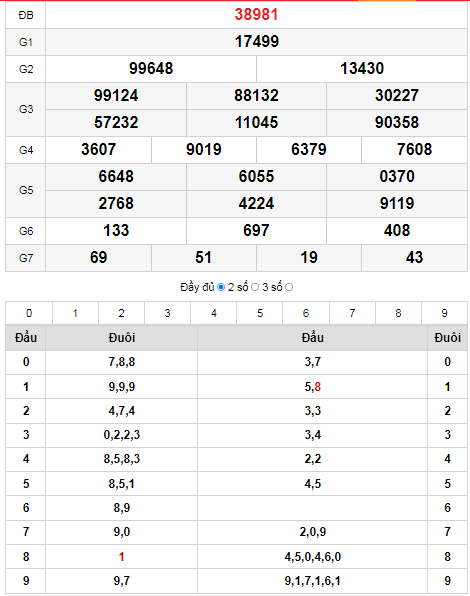The height and width of the screenshot is (596, 470).
Task: Select the 2 số radio option
Action: click(x=255, y=287)
